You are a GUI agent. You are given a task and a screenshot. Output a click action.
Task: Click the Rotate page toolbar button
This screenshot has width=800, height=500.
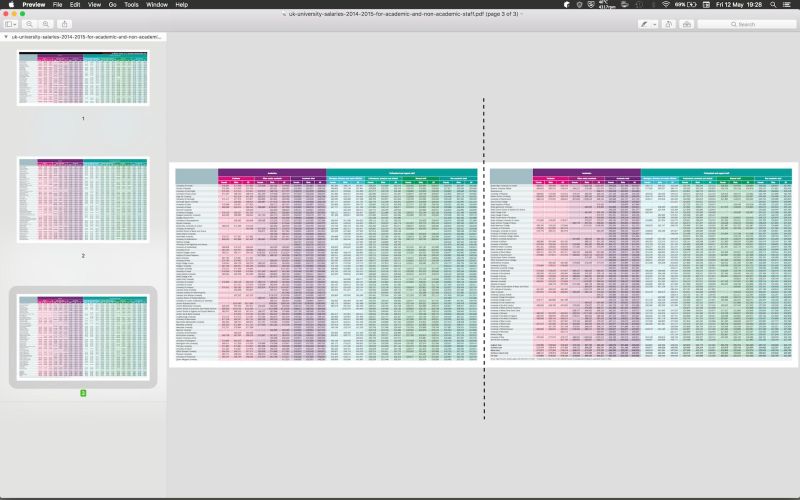(668, 24)
